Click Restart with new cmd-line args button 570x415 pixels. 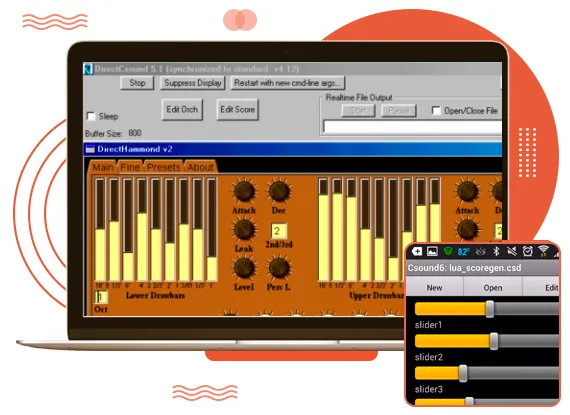pyautogui.click(x=288, y=83)
